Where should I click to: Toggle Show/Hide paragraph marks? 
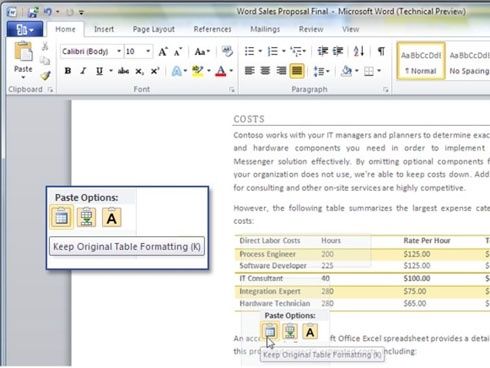click(381, 51)
